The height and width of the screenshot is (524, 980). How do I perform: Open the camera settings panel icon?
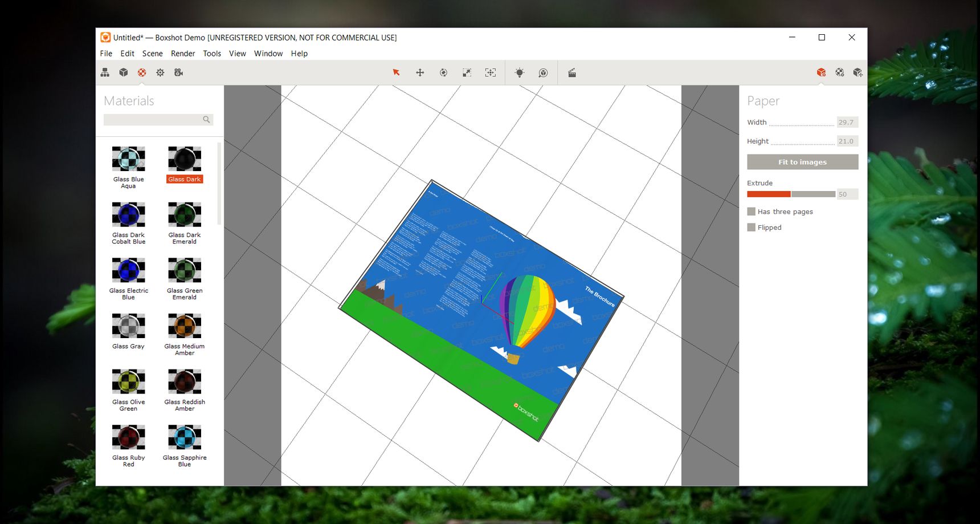pos(179,72)
